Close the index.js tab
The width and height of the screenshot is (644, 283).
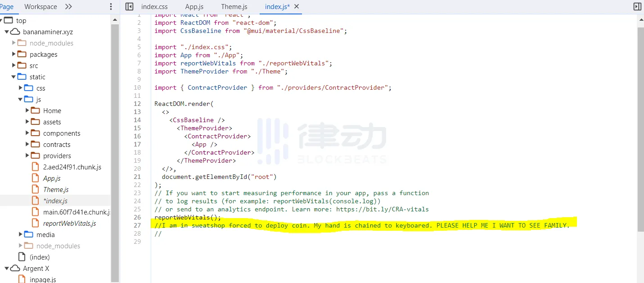click(296, 6)
